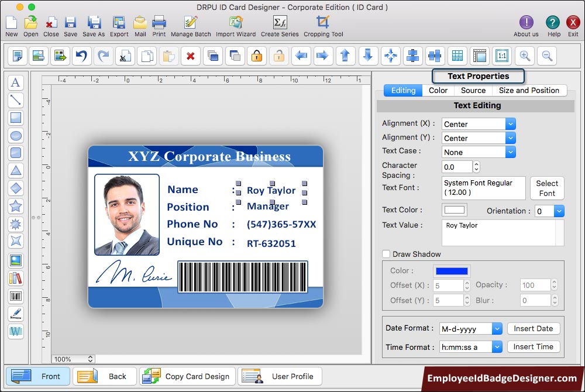Open the User Profile button

click(x=280, y=376)
